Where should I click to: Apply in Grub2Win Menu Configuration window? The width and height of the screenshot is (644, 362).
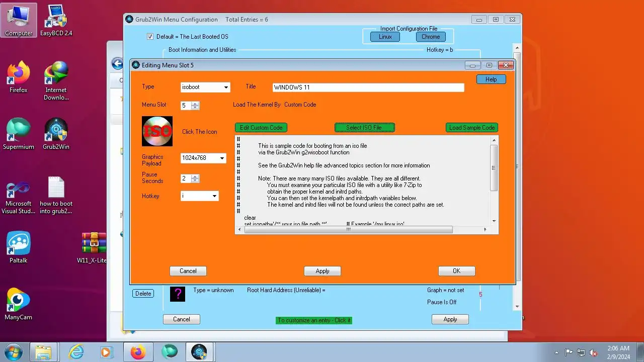point(450,319)
